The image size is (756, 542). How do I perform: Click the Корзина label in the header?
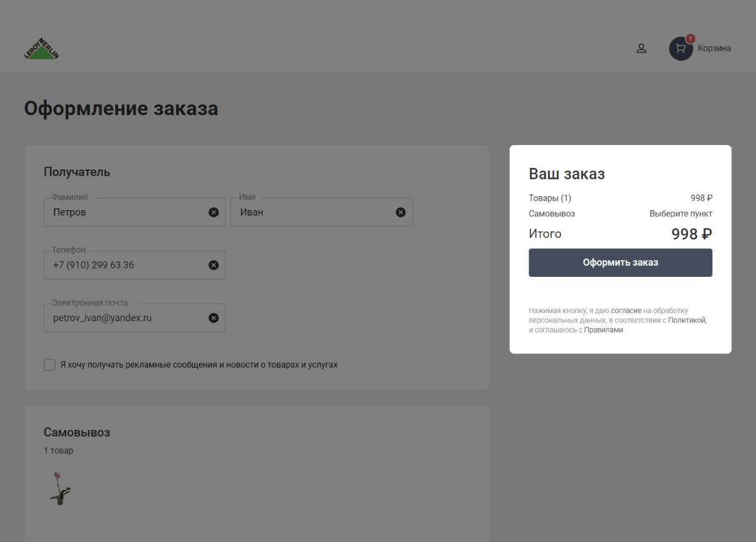click(x=714, y=48)
